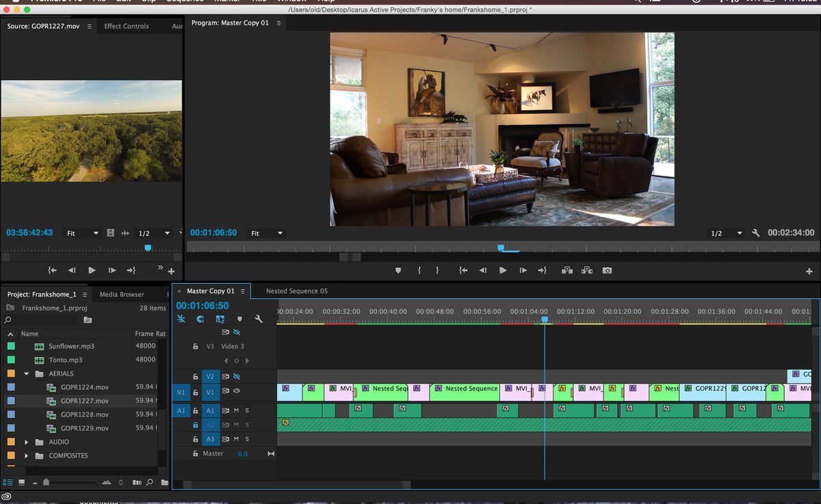Select GOPR1228.mov in the Project panel
Screen dimensions: 821x504
tap(84, 414)
